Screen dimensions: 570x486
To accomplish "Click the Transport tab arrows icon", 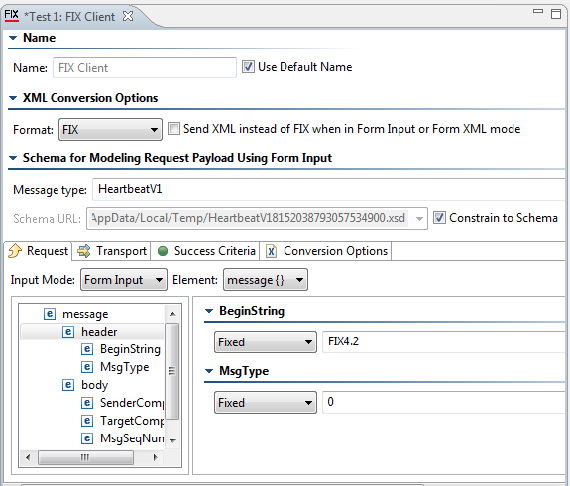I will pyautogui.click(x=84, y=251).
